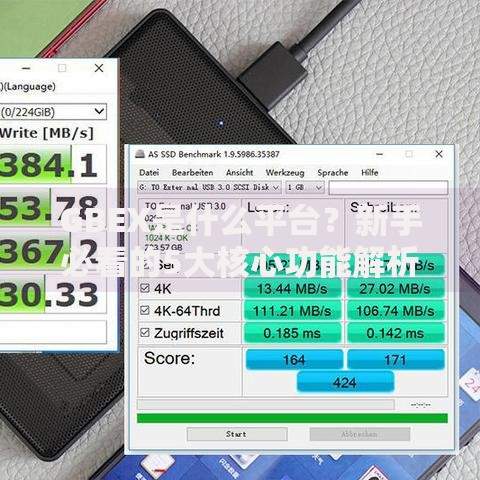Click the Write [MB/s] column header
The image size is (480, 480).
pyautogui.click(x=47, y=133)
